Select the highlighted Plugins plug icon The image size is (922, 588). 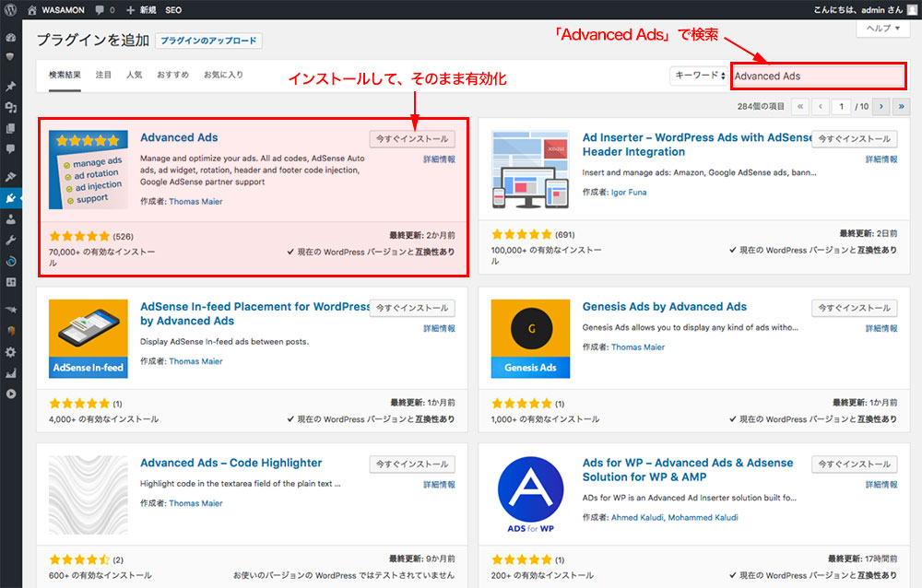pos(10,198)
